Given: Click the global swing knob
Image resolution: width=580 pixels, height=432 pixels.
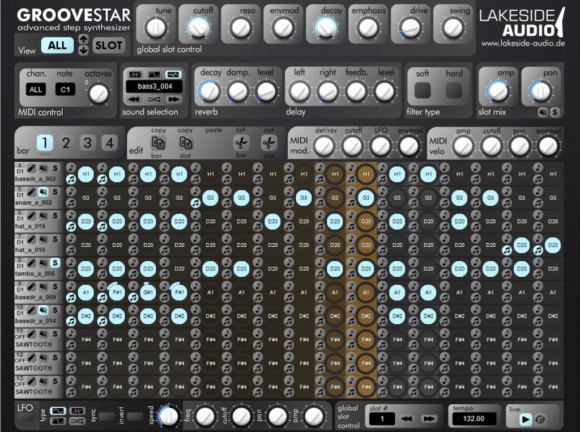Looking at the screenshot, I should [x=453, y=28].
